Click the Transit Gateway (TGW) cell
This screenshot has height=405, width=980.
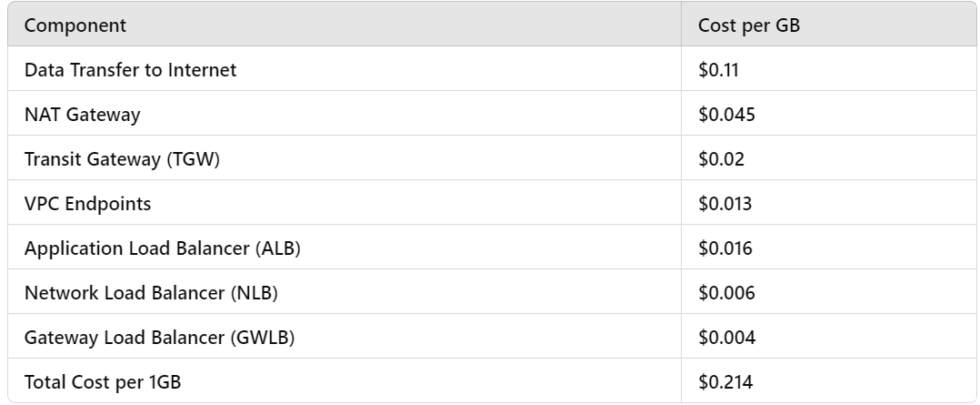tap(345, 158)
